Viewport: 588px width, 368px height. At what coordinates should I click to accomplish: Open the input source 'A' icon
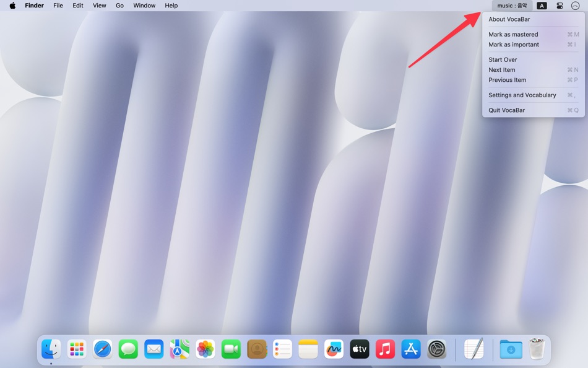point(542,6)
